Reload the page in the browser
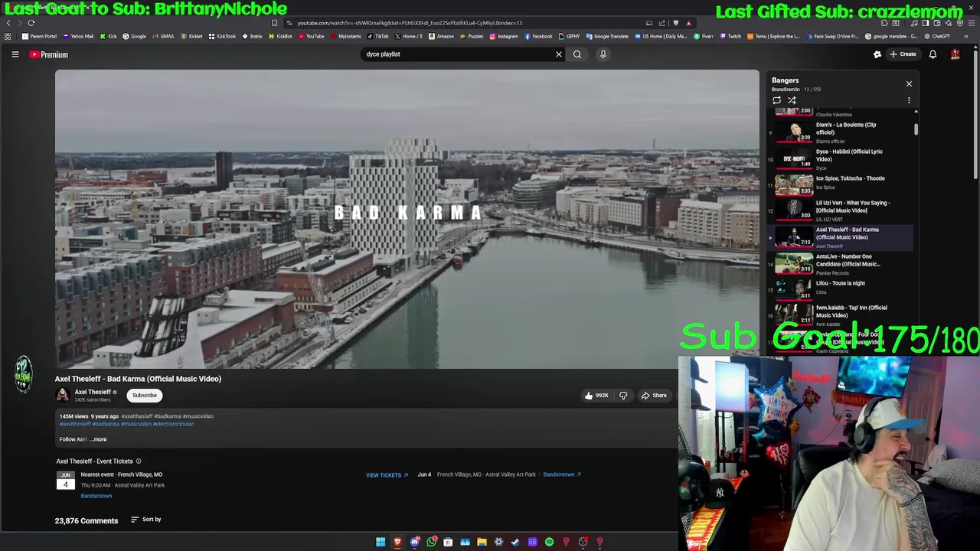980x551 pixels. tap(31, 23)
